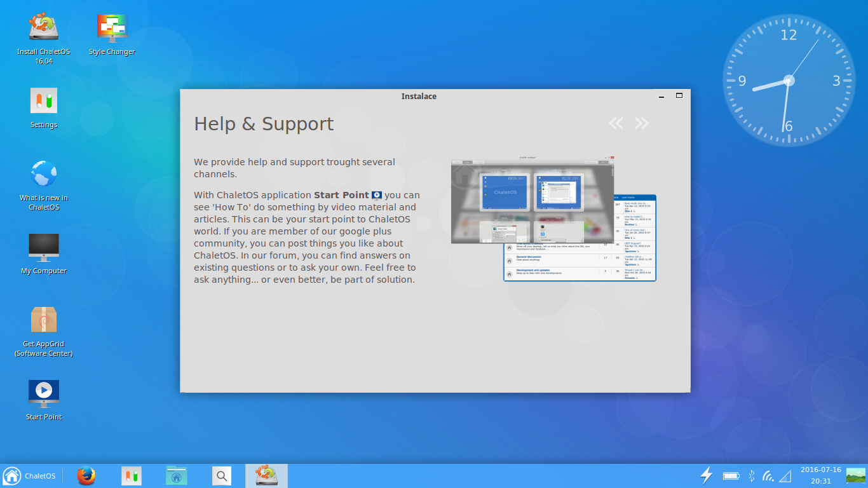Open What is new in ChaletOS icon
This screenshot has width=868, height=488.
pos(44,185)
